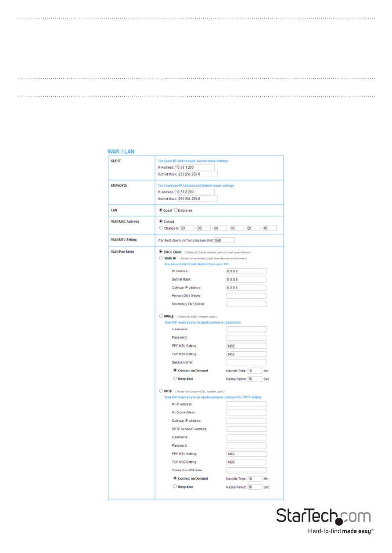Click the first MAC address octet field

[x=187, y=228]
